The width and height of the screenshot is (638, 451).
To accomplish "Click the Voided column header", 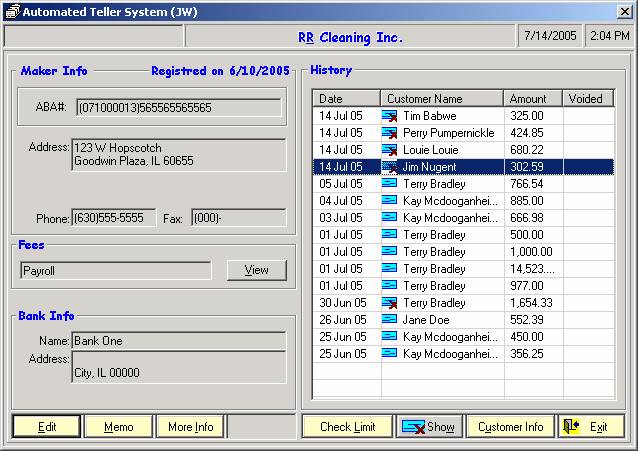I will click(x=587, y=99).
